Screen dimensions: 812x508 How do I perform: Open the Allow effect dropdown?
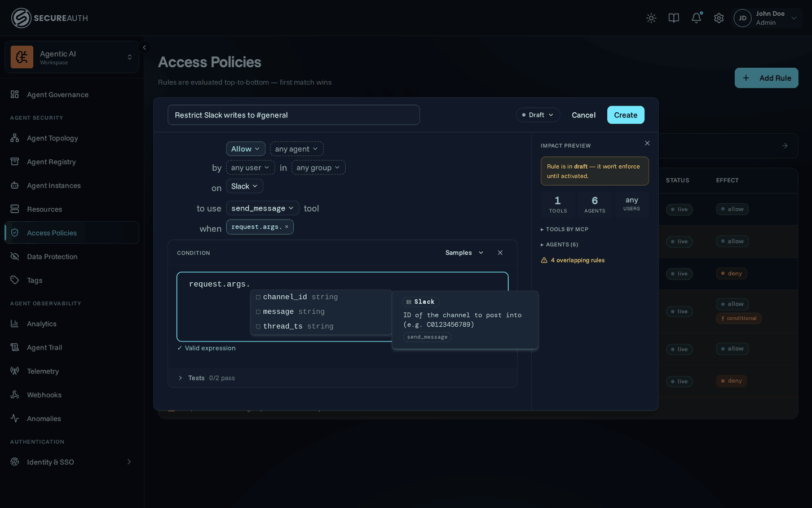pos(245,149)
